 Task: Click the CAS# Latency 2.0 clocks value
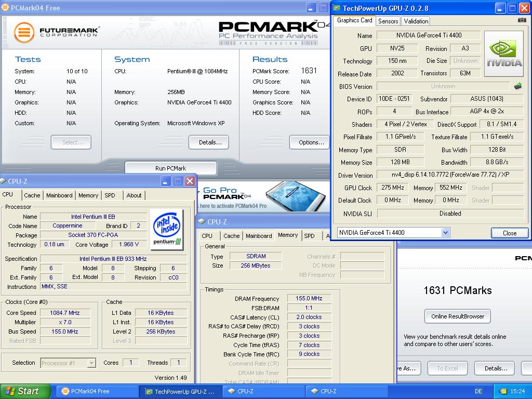309,317
